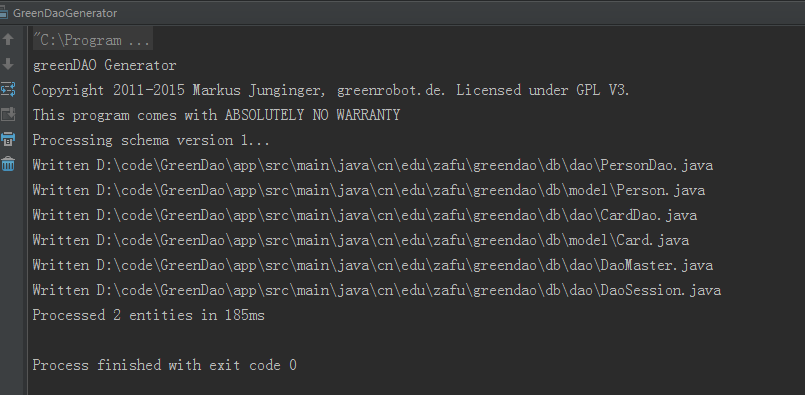
Task: Click the model\Card.java written path line
Action: (361, 240)
